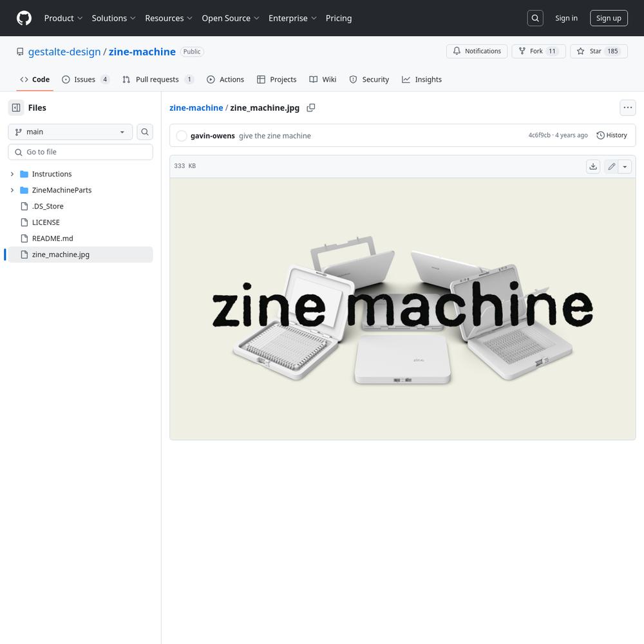Click the gavin-owens avatar circle
This screenshot has width=644, height=644.
pos(181,135)
